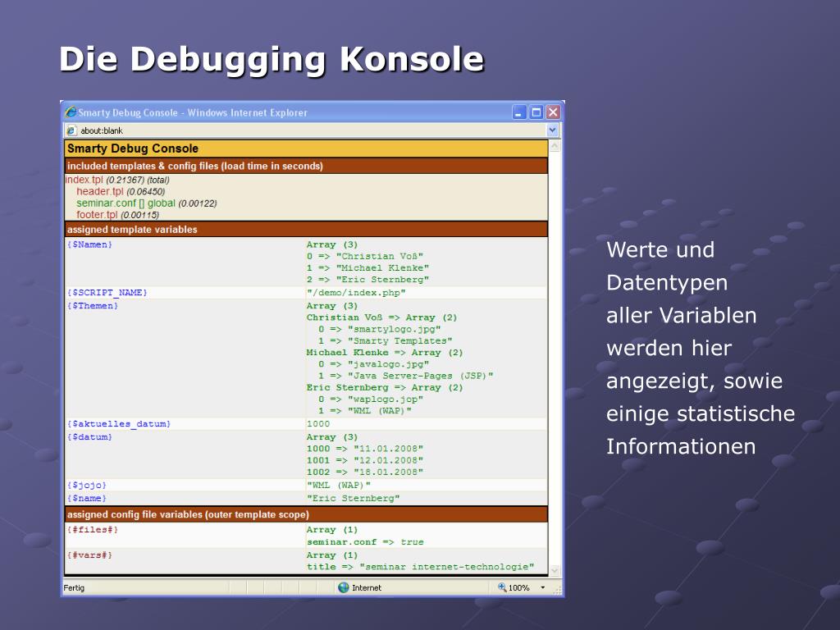Image resolution: width=840 pixels, height=630 pixels.
Task: Click the 1 => "Michael Klenke" value
Action: 368,268
